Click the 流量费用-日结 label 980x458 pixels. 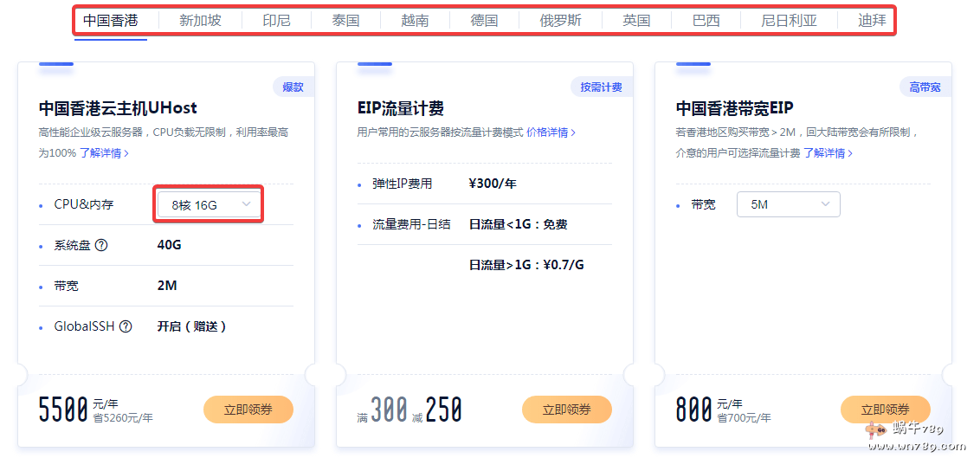(x=411, y=224)
